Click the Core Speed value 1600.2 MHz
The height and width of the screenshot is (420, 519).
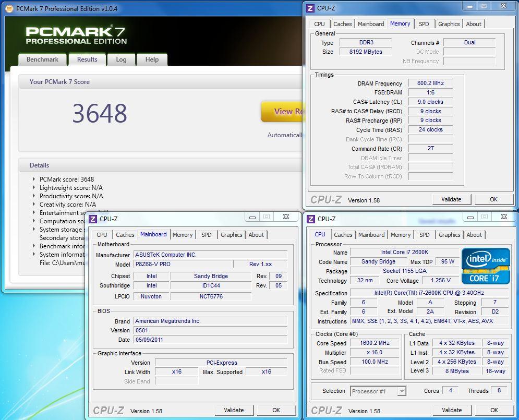(x=375, y=343)
